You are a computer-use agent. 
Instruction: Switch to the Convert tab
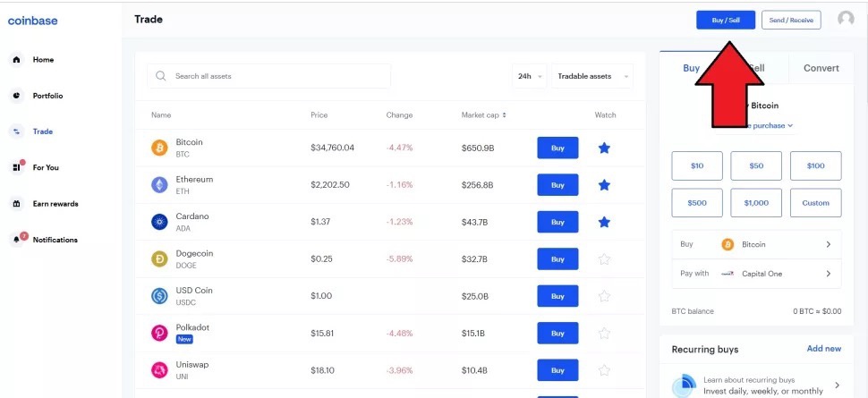point(821,68)
